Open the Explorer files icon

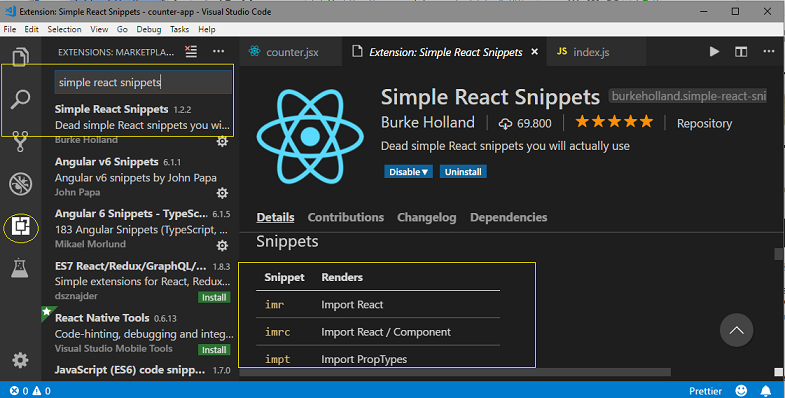click(20, 56)
